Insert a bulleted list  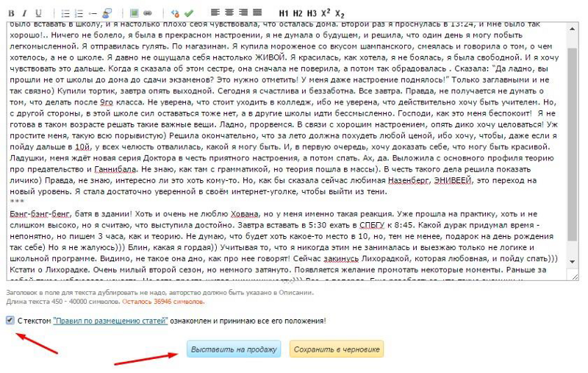[x=65, y=13]
